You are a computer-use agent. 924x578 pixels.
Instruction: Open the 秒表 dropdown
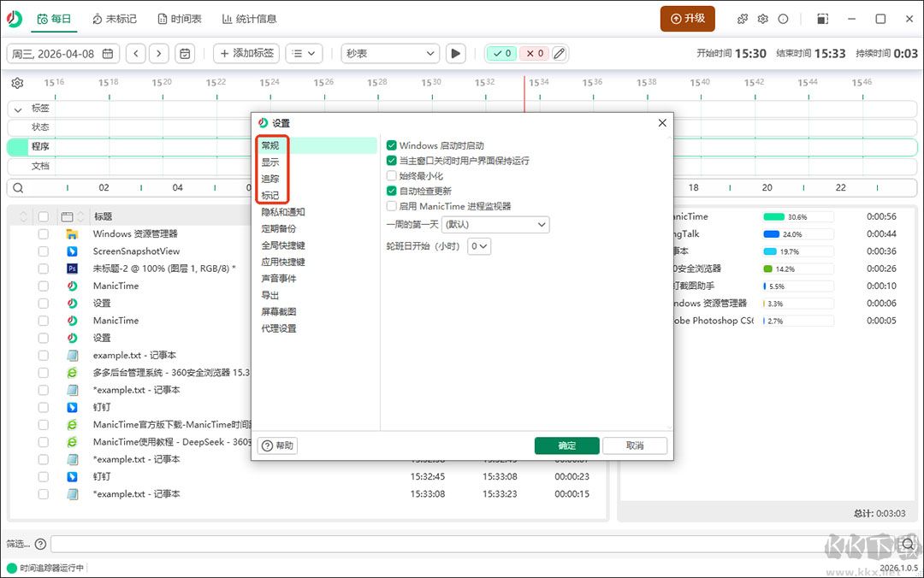click(390, 54)
